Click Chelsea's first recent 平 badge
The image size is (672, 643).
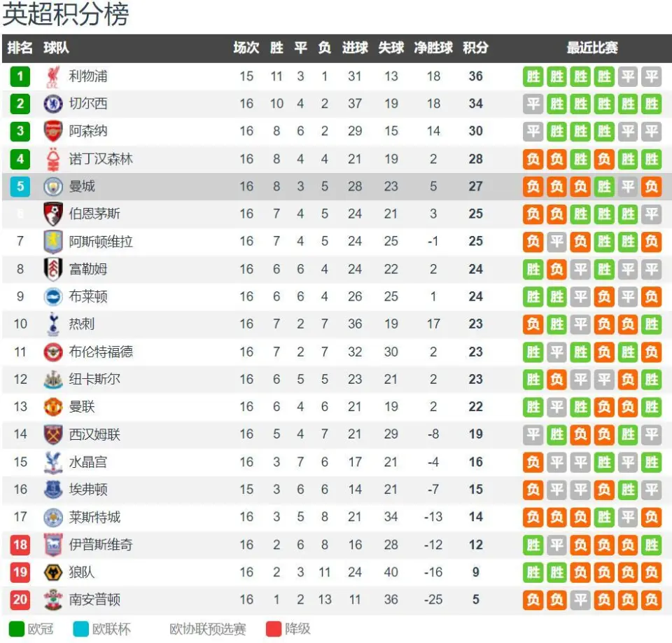533,104
